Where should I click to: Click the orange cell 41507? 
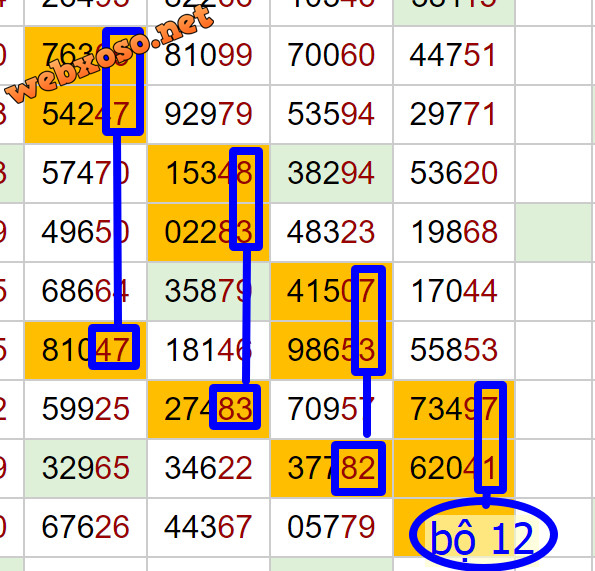click(331, 291)
